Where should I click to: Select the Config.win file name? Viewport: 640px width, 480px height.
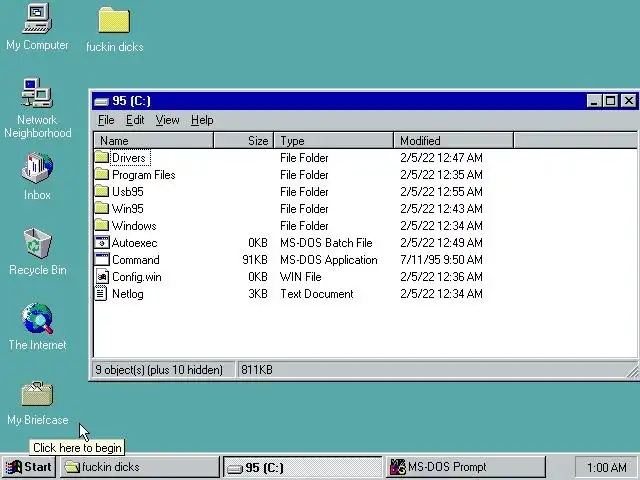(137, 277)
